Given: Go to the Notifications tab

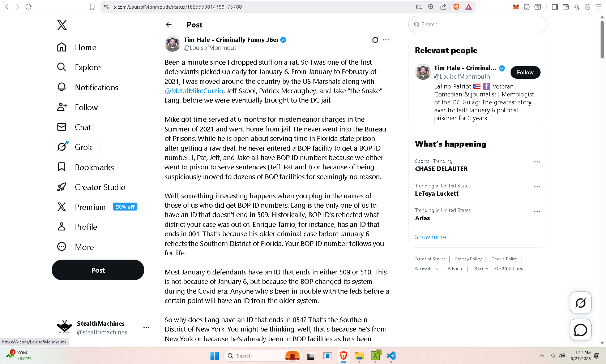Looking at the screenshot, I should coord(88,87).
